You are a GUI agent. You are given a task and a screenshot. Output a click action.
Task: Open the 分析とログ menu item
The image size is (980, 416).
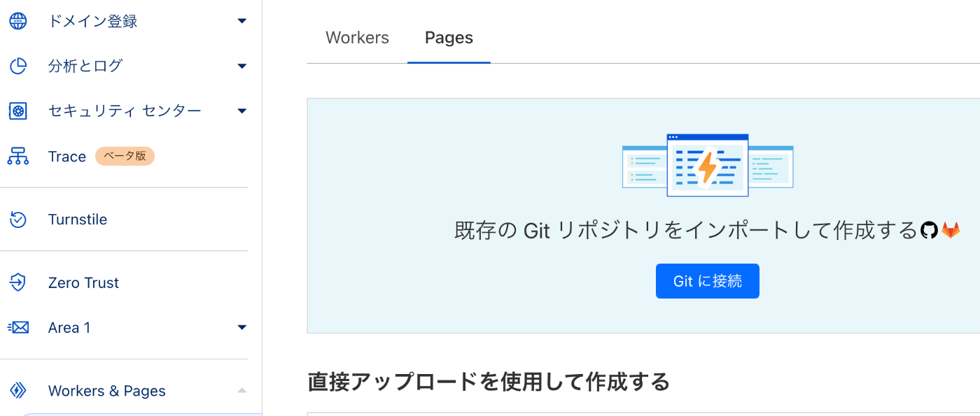pyautogui.click(x=85, y=66)
